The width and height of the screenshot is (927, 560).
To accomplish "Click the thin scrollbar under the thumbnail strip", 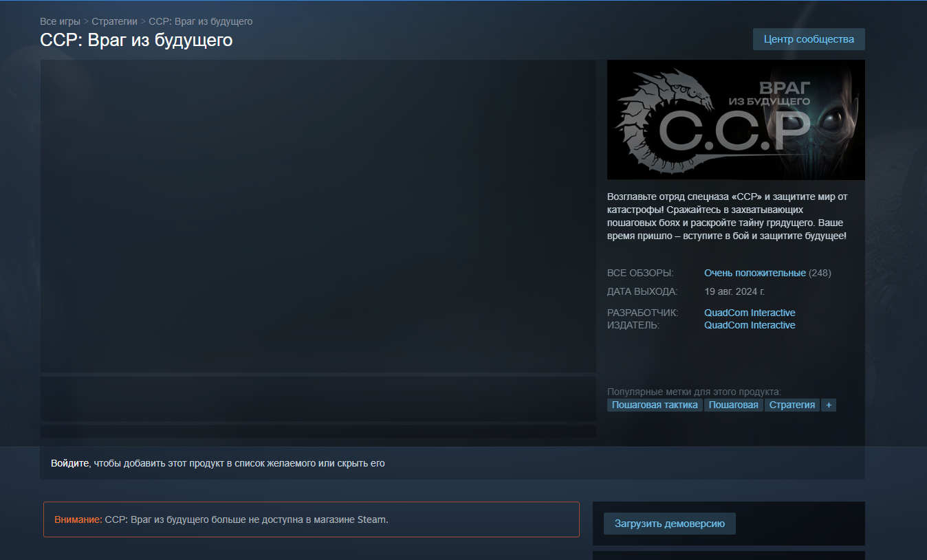I will point(318,431).
